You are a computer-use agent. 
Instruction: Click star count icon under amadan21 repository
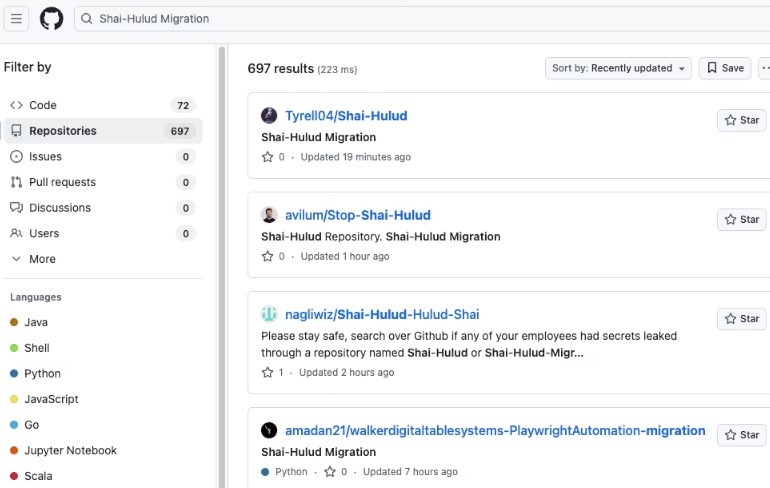click(330, 472)
